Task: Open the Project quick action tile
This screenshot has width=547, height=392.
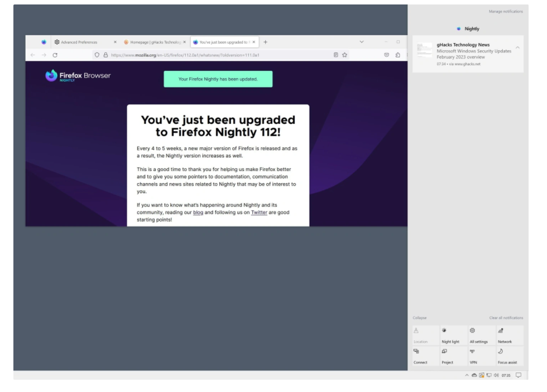Action: click(453, 356)
